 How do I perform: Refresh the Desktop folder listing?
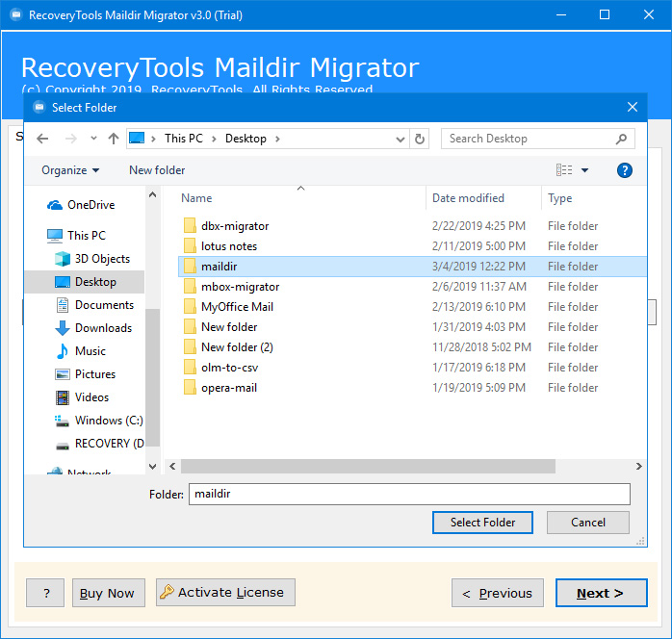pyautogui.click(x=419, y=139)
